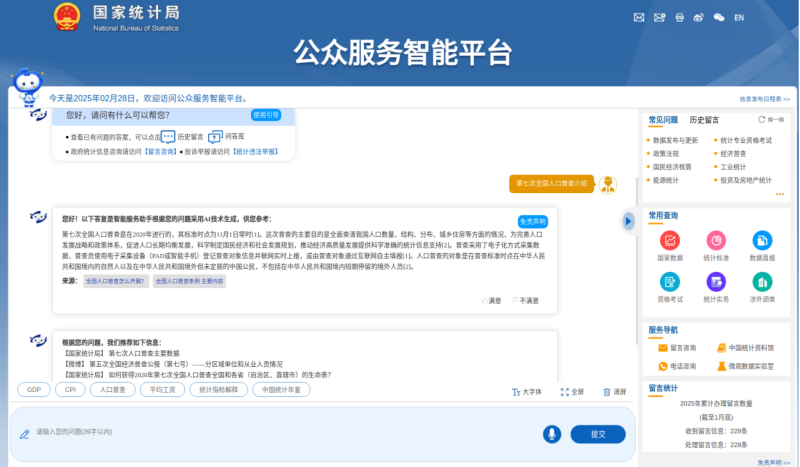Viewport: 800px width, 467px height.
Task: Open the 国家数据 query icon
Action: (670, 241)
